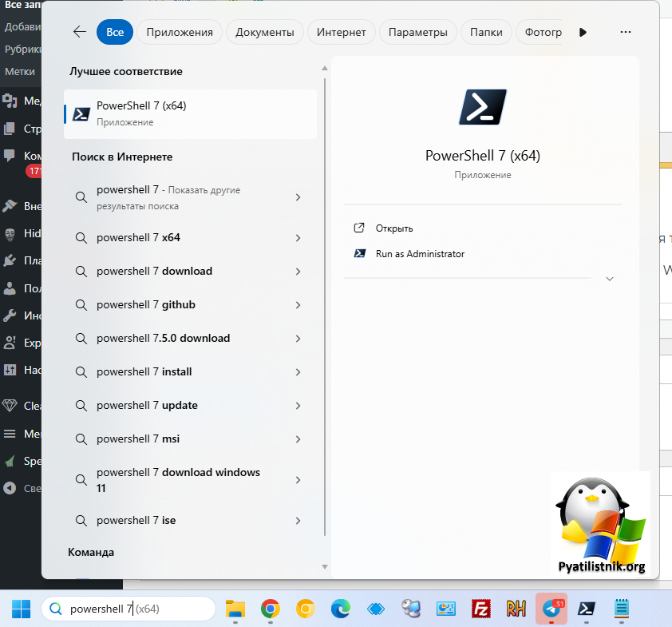Open web result powershell 7 github
Image resolution: width=672 pixels, height=627 pixels.
pos(190,304)
